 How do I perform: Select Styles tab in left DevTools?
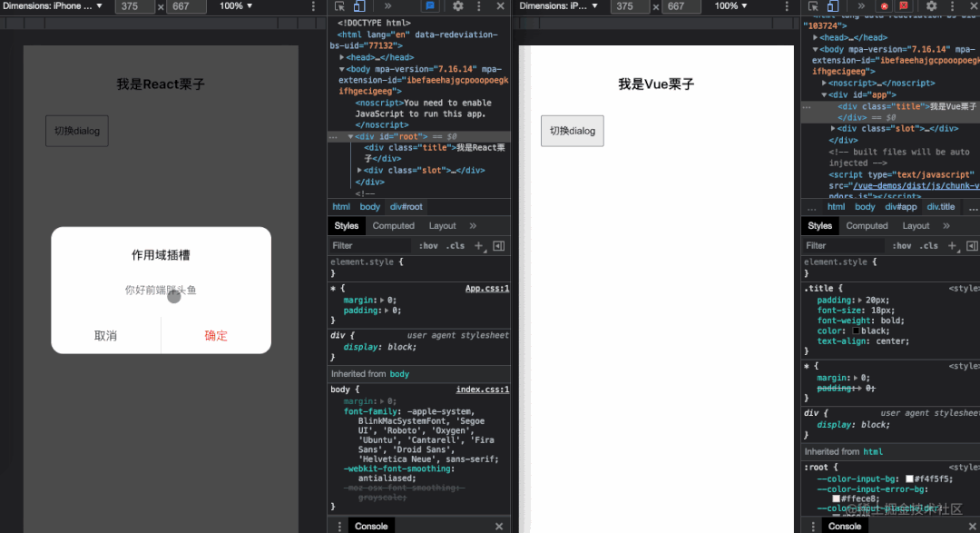pos(347,226)
